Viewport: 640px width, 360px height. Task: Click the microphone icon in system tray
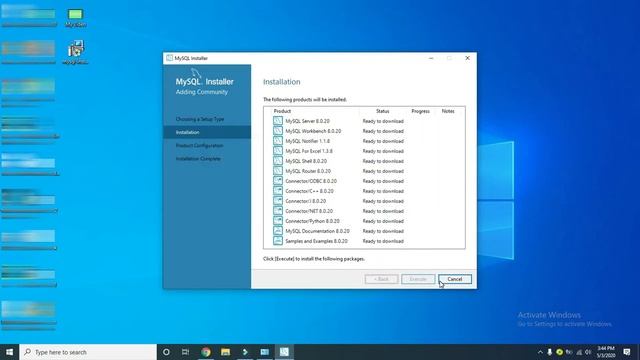point(550,352)
